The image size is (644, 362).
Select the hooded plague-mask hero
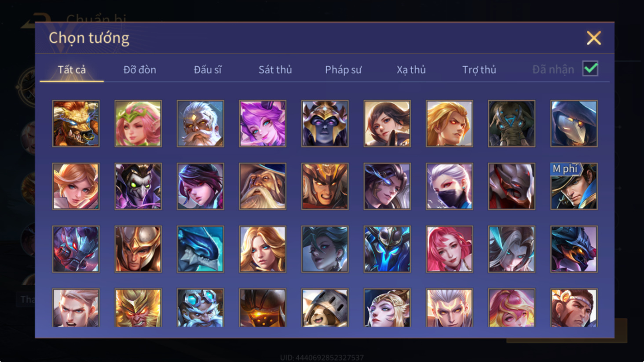[574, 123]
